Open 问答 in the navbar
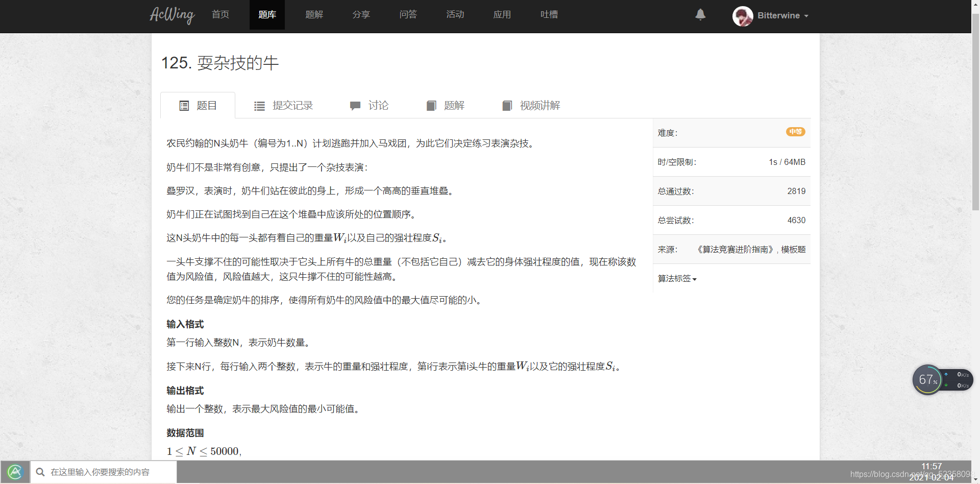This screenshot has width=980, height=484. 408,15
